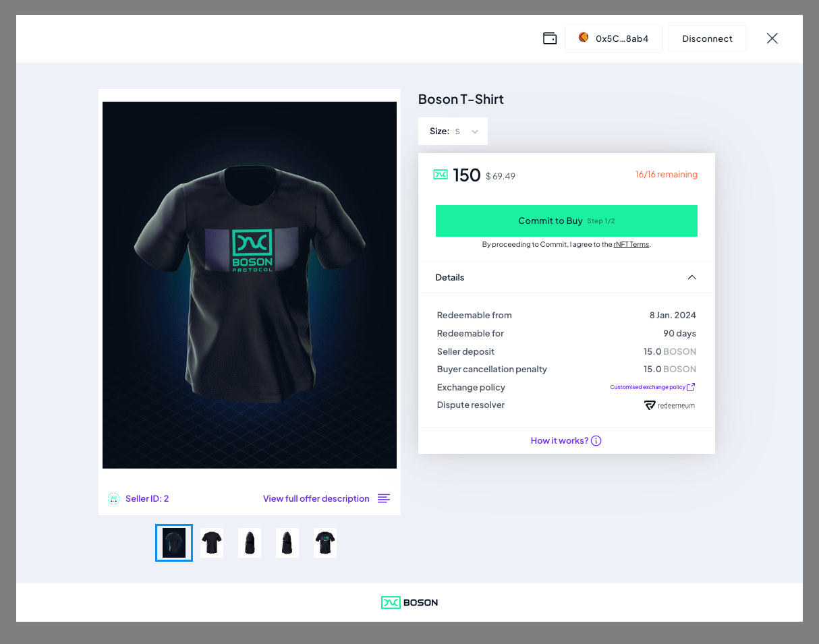Screen dimensions: 819x644
Task: Open the Size selection dropdown
Action: [x=453, y=131]
